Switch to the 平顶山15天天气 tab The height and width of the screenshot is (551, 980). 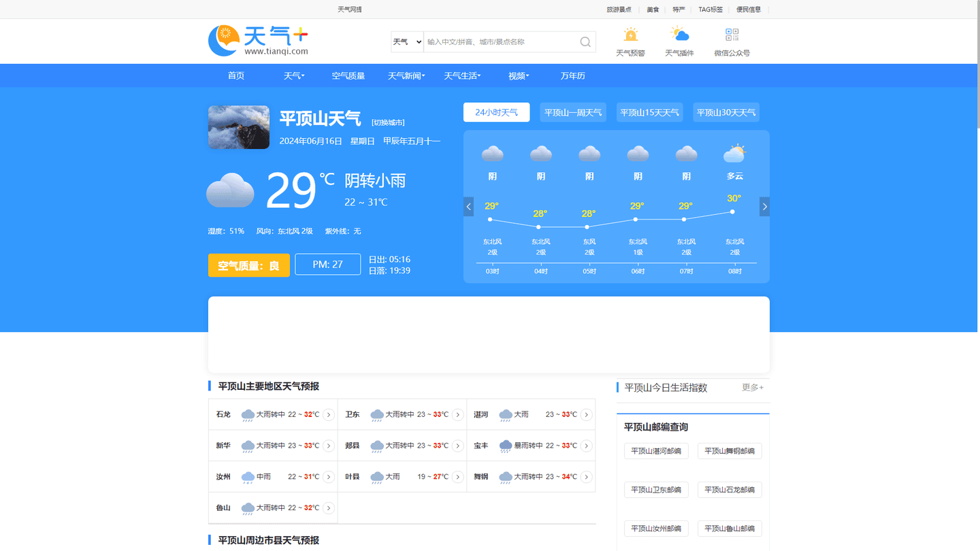click(650, 112)
